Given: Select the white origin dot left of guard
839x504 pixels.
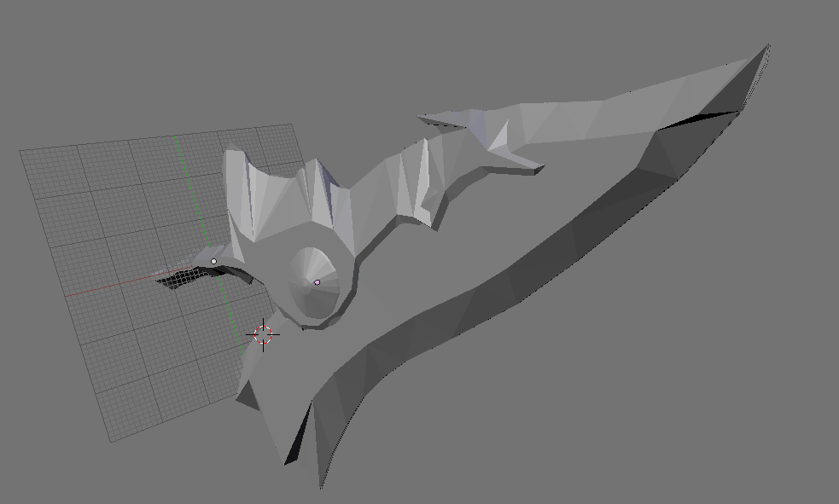Looking at the screenshot, I should [213, 261].
